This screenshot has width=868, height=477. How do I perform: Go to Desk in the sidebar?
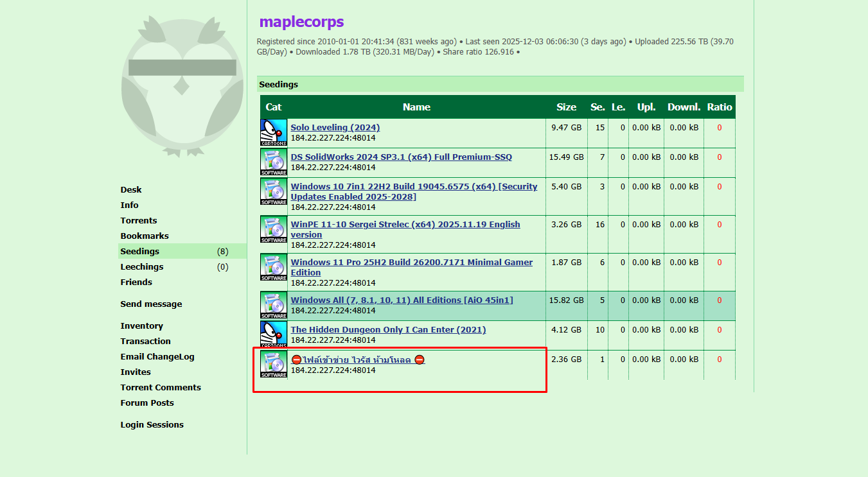click(131, 190)
